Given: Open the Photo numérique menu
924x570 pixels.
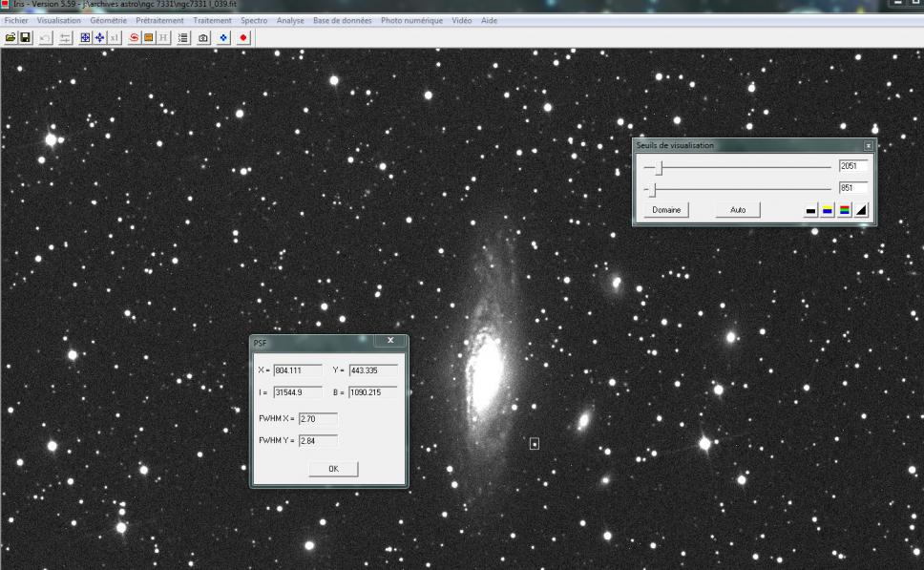Looking at the screenshot, I should pos(411,20).
